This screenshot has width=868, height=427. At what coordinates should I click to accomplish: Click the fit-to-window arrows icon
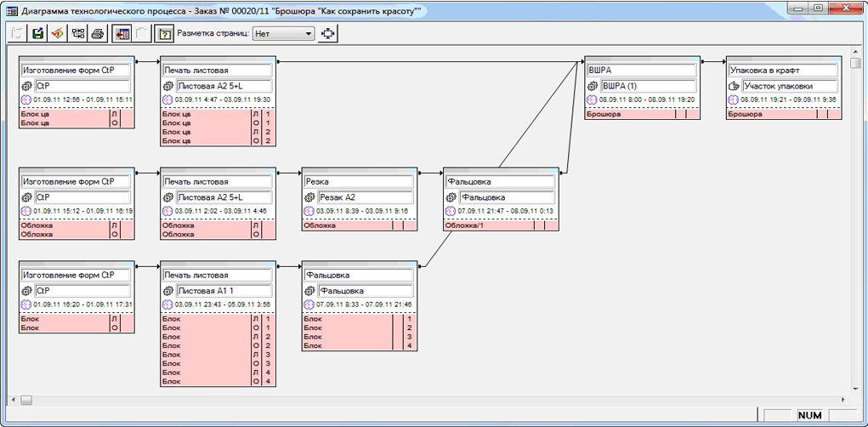pyautogui.click(x=328, y=34)
